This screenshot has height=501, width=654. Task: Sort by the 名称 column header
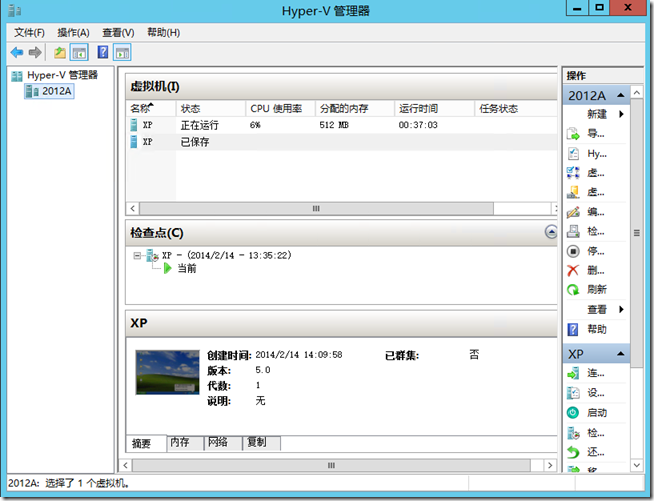click(151, 108)
